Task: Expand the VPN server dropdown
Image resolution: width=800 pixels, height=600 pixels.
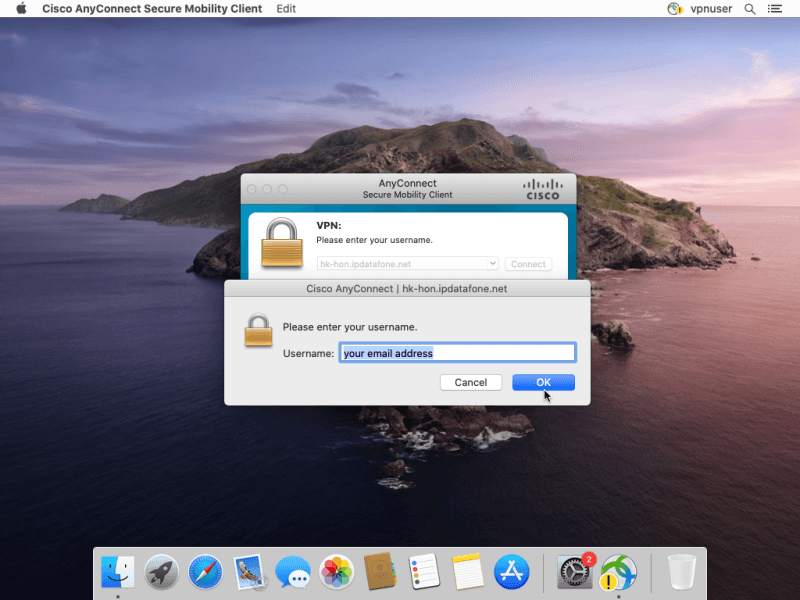Action: [x=492, y=264]
